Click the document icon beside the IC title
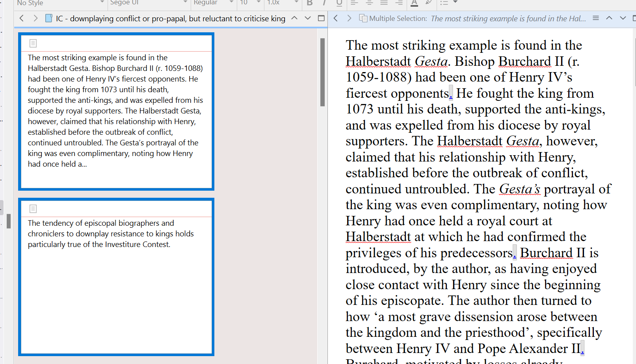This screenshot has width=636, height=364. pos(48,18)
